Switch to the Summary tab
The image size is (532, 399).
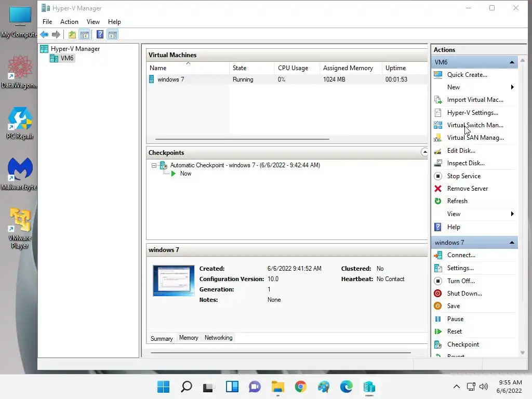162,339
